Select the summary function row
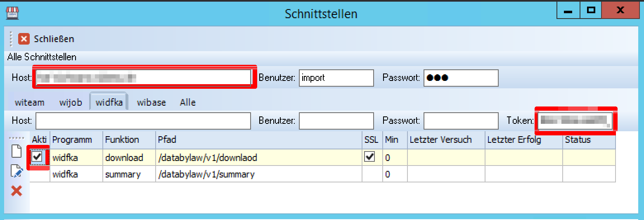This screenshot has width=644, height=220. click(322, 174)
